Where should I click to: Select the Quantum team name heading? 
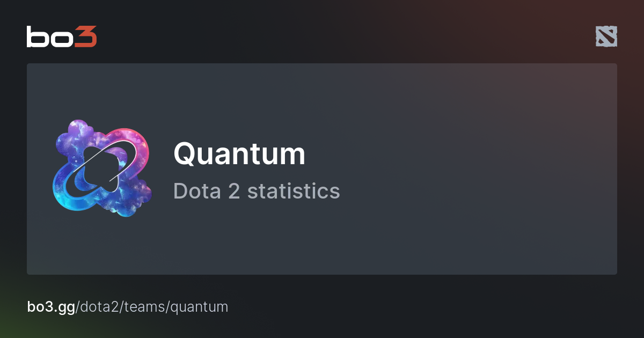239,154
